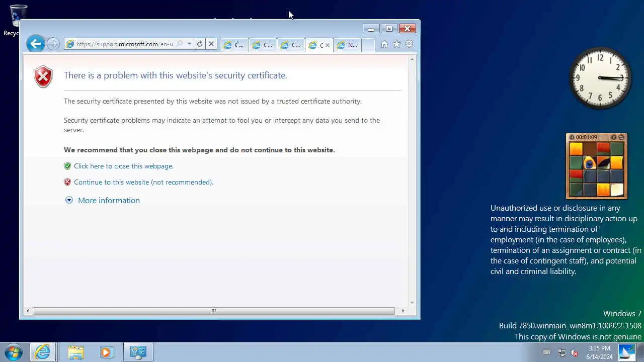Pause the puzzle gadget timer icon

(x=572, y=137)
